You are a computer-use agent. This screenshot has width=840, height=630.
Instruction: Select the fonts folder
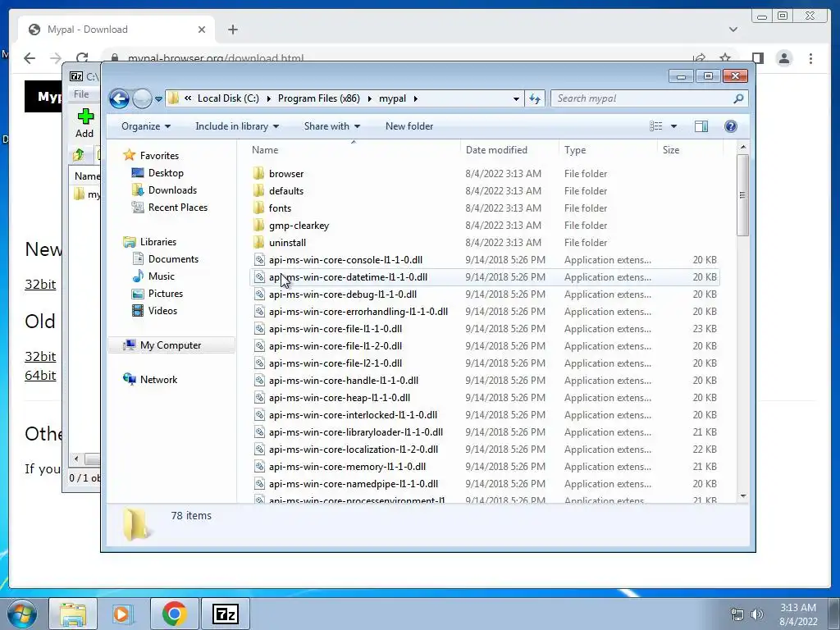click(x=280, y=208)
